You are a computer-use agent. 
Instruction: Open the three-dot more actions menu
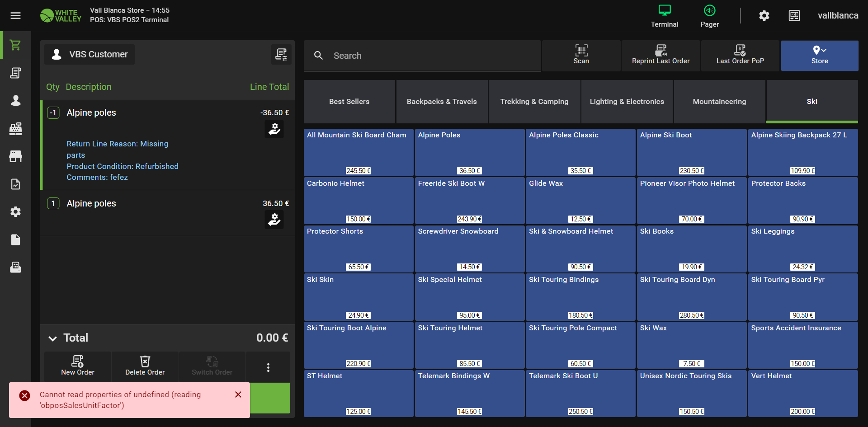coord(268,367)
